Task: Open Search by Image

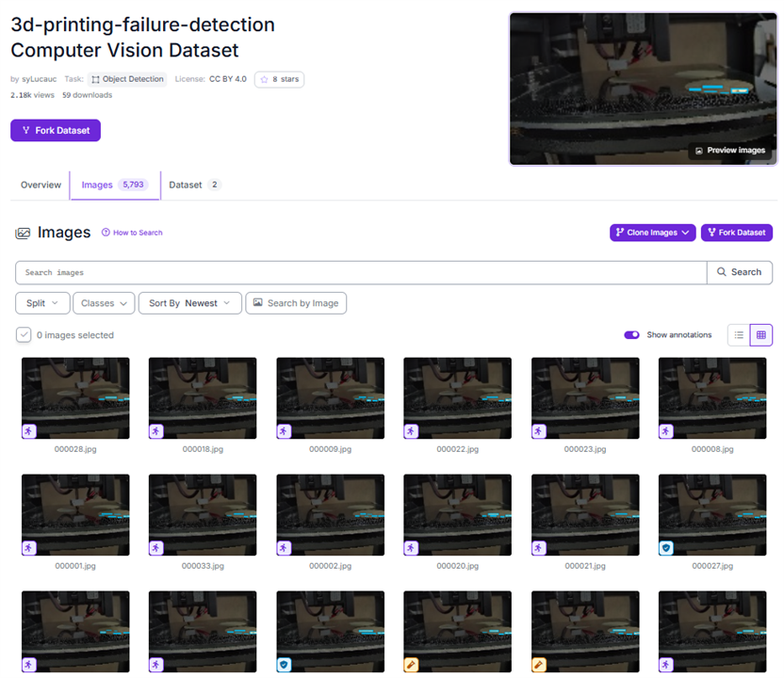Action: pyautogui.click(x=296, y=303)
